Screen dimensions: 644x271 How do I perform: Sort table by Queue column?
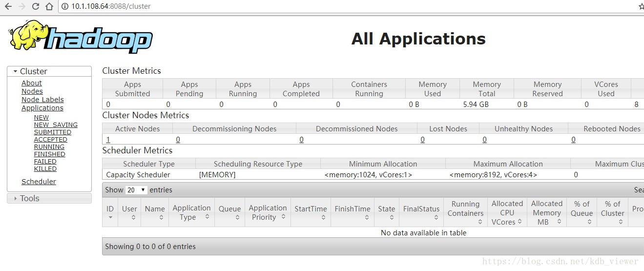click(230, 212)
